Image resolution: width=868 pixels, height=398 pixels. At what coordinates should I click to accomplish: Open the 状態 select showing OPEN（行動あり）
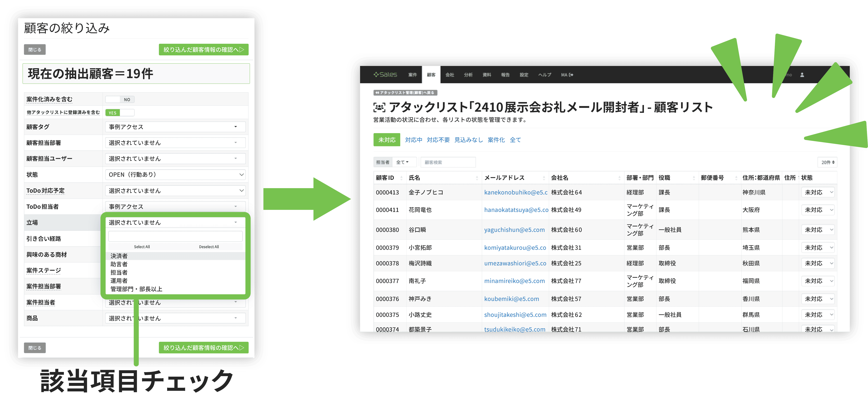(175, 175)
